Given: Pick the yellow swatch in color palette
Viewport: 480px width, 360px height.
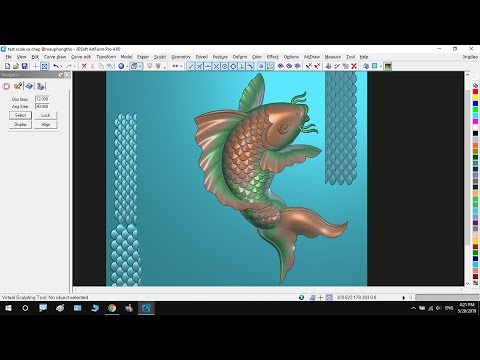Looking at the screenshot, I should point(475,97).
